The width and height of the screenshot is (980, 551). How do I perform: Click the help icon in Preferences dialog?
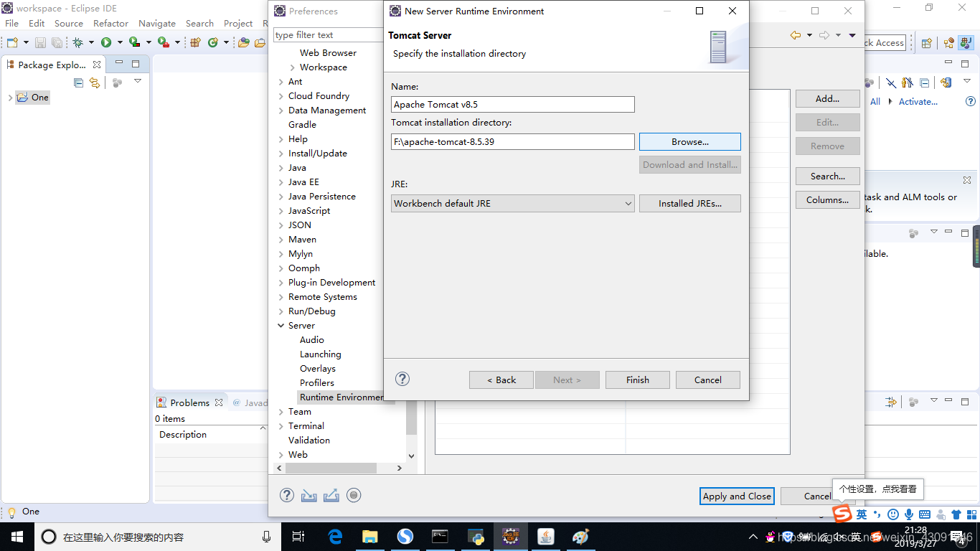pos(287,495)
